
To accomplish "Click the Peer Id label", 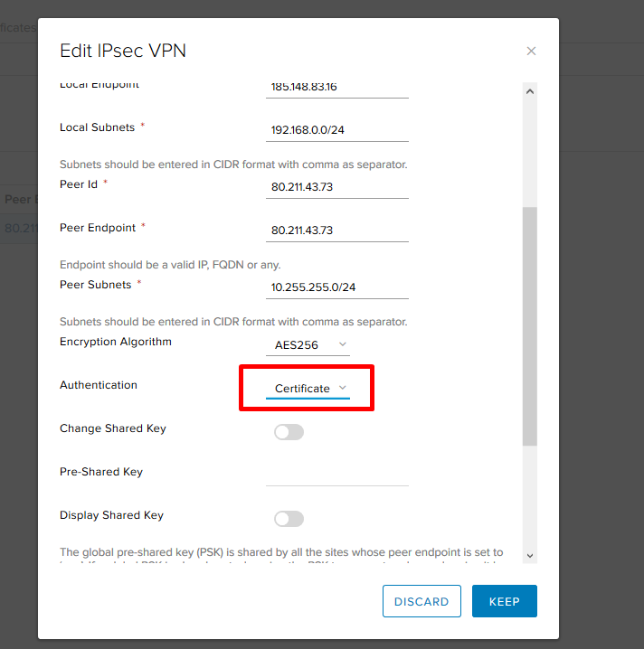I will pos(79,184).
